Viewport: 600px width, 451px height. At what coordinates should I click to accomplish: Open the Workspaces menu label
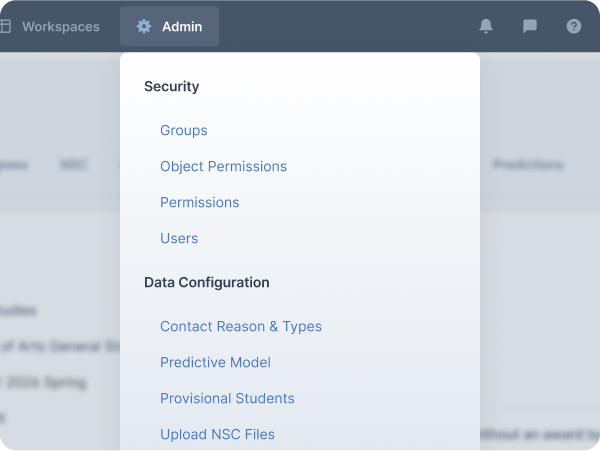coord(60,27)
